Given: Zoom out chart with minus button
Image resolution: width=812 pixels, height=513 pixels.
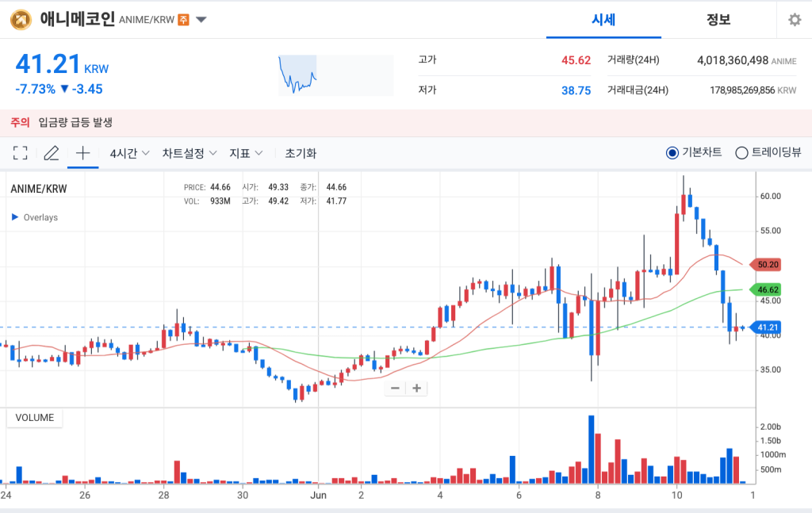Looking at the screenshot, I should point(395,388).
